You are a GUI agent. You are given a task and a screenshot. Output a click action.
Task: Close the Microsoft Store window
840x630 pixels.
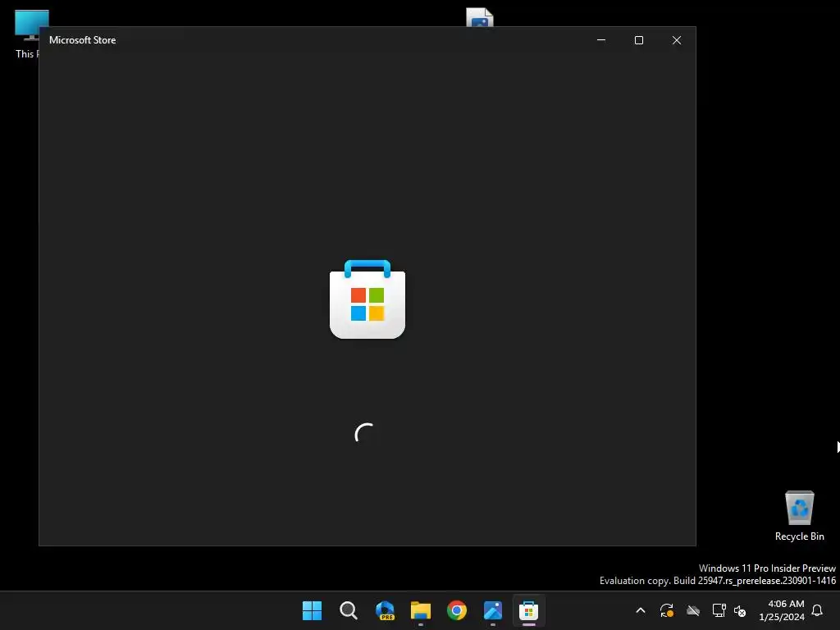[x=677, y=40]
